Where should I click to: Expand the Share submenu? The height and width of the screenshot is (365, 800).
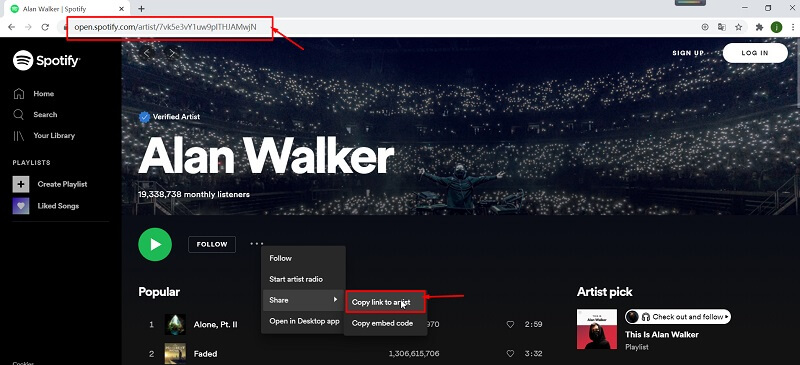click(x=304, y=300)
